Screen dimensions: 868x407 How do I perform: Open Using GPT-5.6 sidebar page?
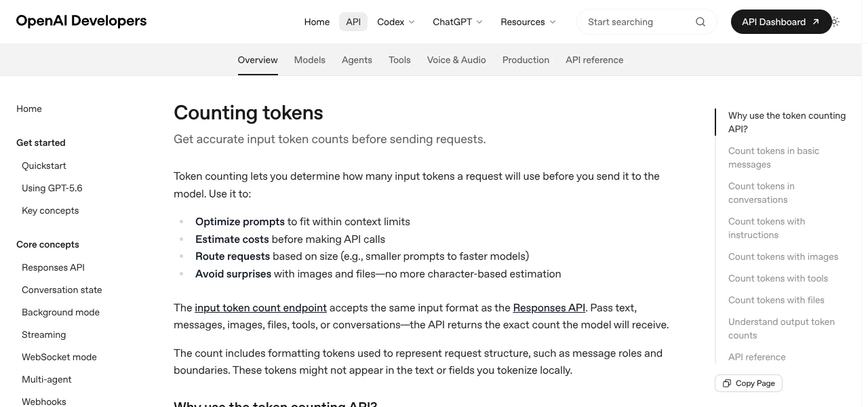point(52,188)
